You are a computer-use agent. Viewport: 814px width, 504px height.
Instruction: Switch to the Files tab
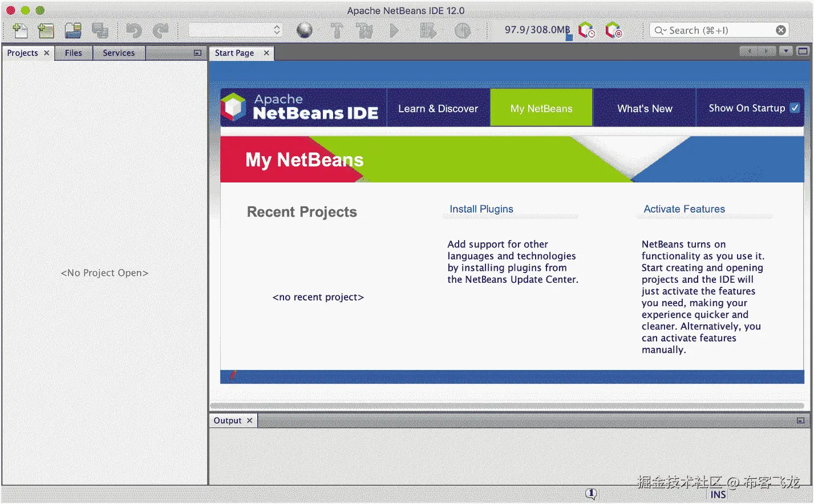(74, 53)
